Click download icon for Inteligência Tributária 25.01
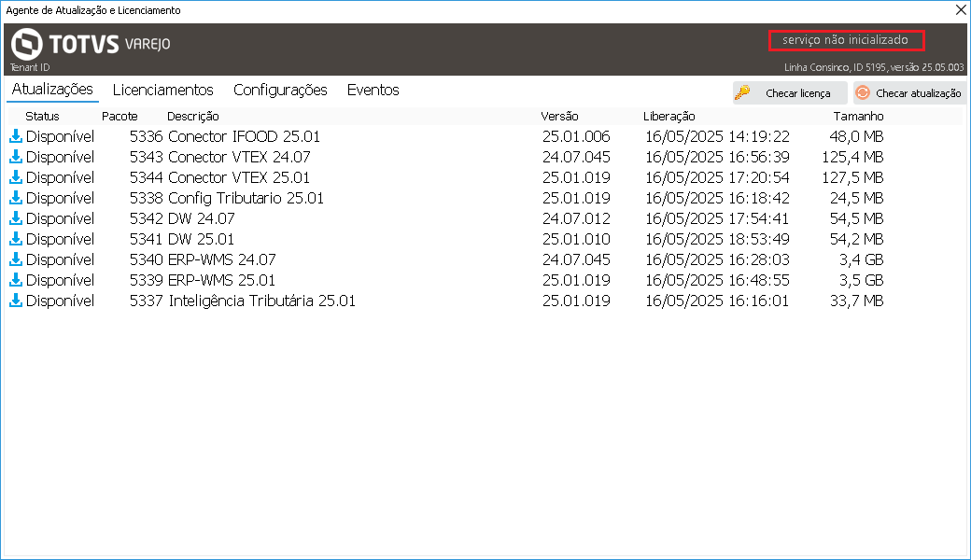Image resolution: width=971 pixels, height=560 pixels. (16, 301)
